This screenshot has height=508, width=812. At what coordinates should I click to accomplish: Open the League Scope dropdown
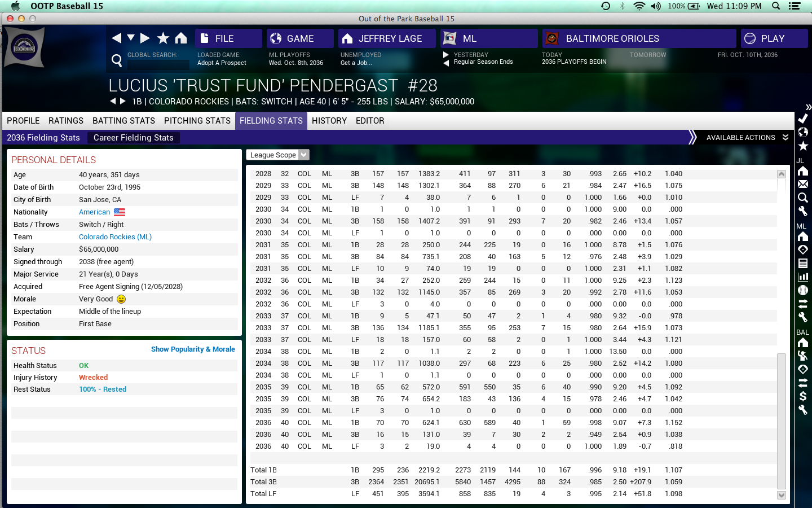pos(277,155)
